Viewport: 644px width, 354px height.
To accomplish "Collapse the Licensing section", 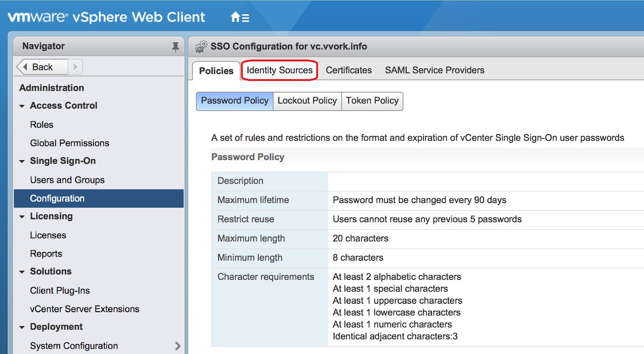I will [x=22, y=217].
